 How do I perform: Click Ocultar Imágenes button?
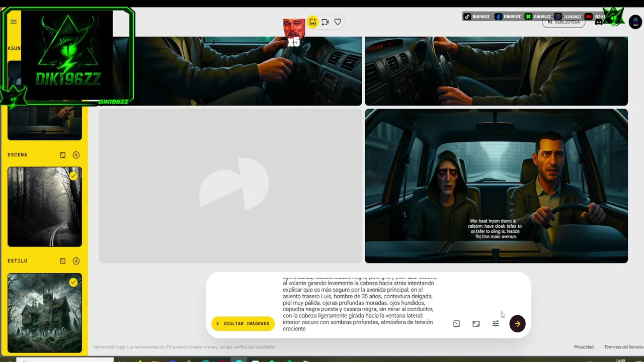243,323
